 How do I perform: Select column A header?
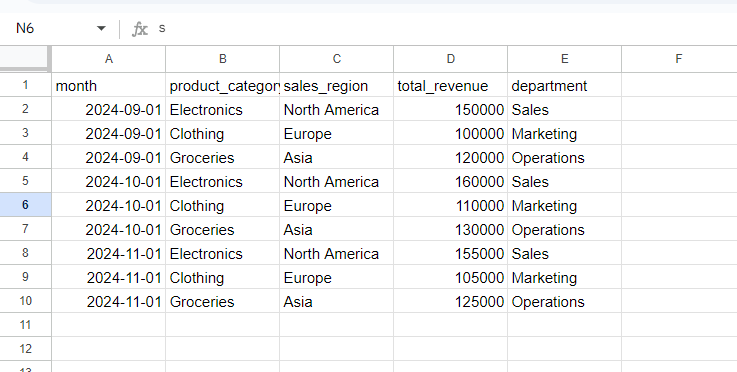point(109,59)
